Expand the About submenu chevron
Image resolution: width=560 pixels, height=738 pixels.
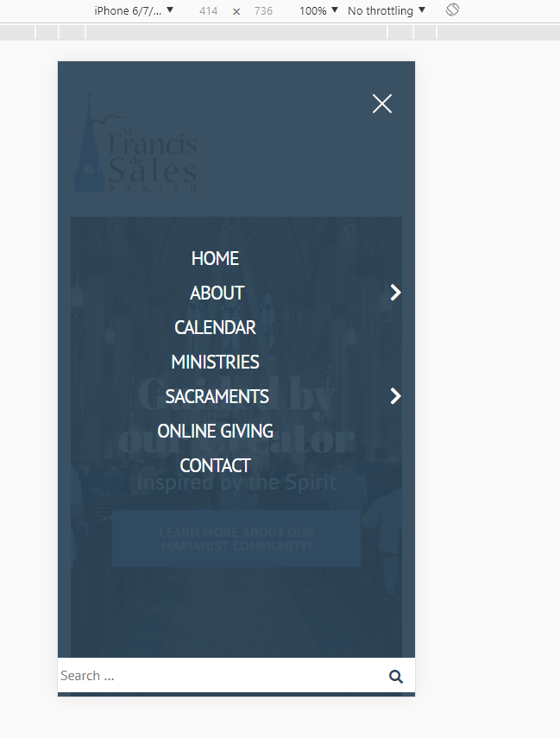395,293
